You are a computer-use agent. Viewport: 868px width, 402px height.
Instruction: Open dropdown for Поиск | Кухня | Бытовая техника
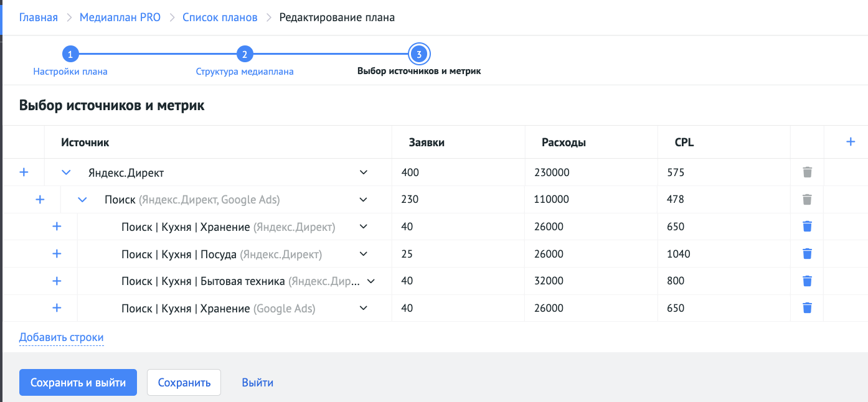pos(371,281)
